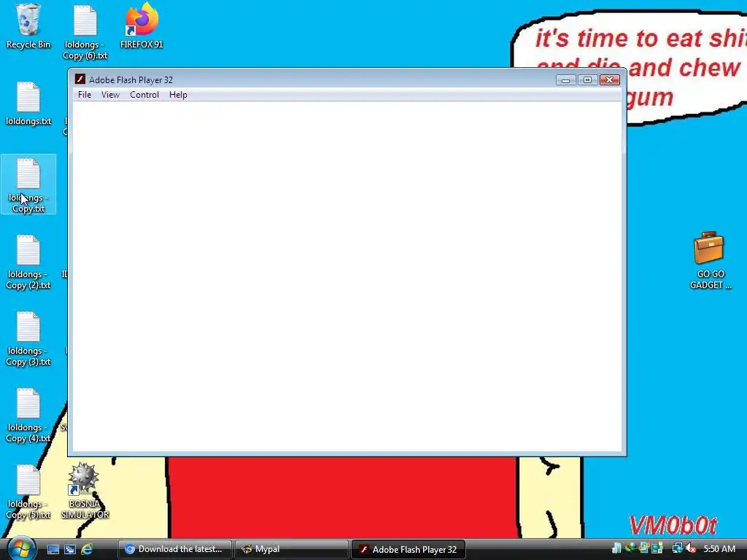Select the loldongs - Copy (2).txt file
This screenshot has height=560, width=747.
[x=28, y=262]
